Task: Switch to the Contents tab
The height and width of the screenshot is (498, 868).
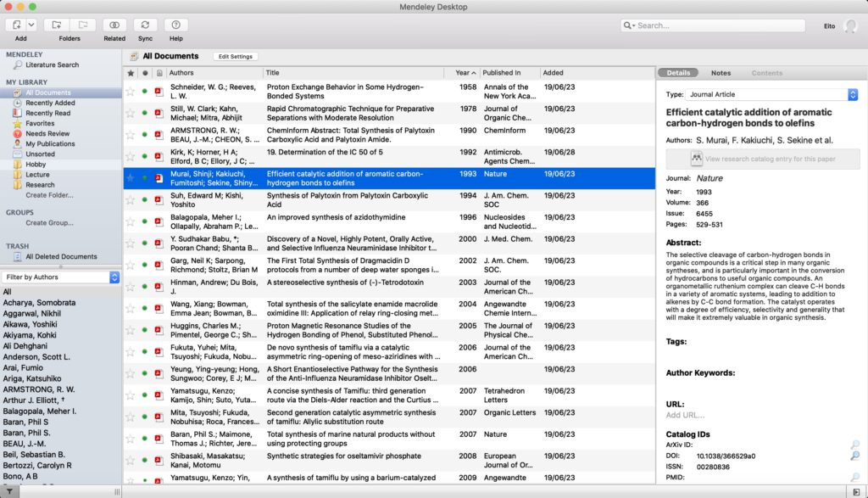Action: point(766,73)
